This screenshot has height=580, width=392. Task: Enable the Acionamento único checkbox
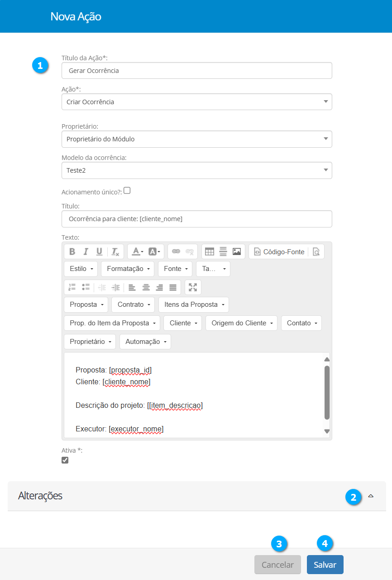click(x=127, y=191)
